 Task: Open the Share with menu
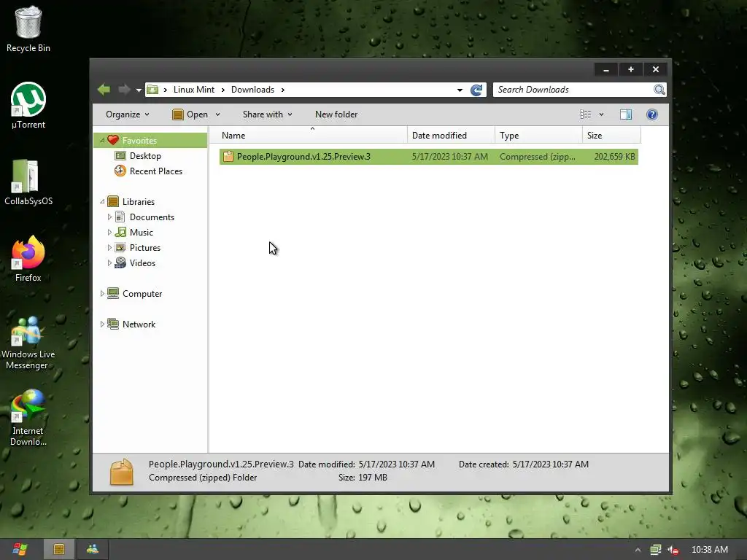(x=267, y=114)
